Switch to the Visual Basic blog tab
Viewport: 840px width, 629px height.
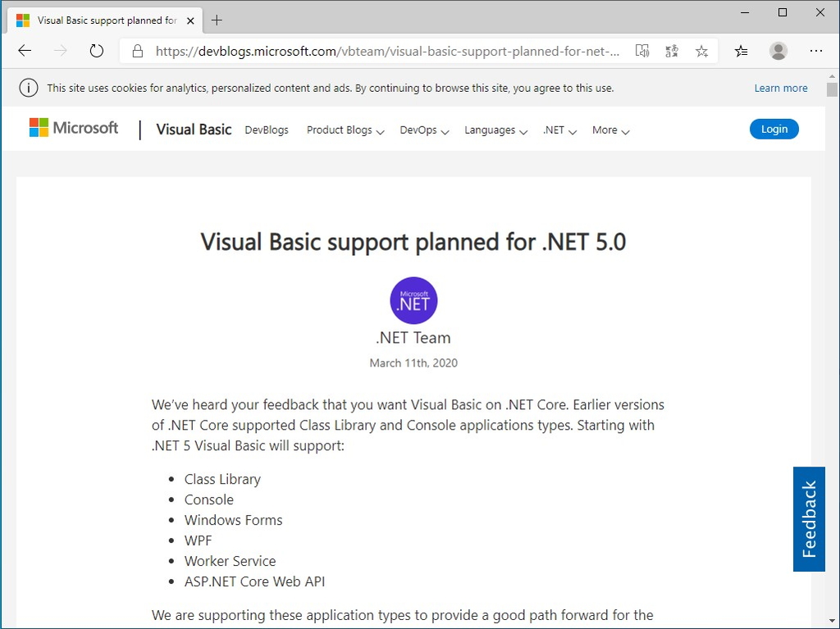(x=98, y=19)
